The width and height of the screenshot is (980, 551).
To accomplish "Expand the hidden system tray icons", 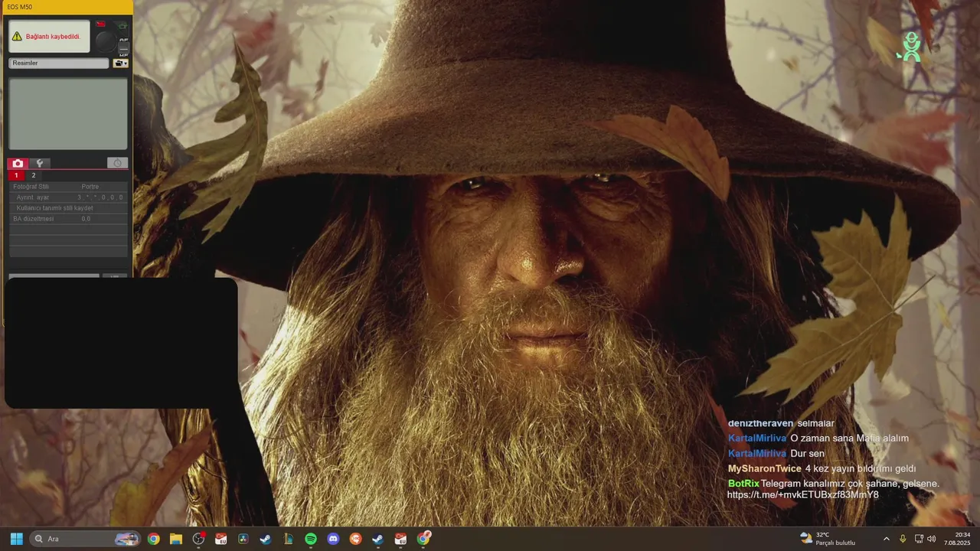I will tap(887, 539).
